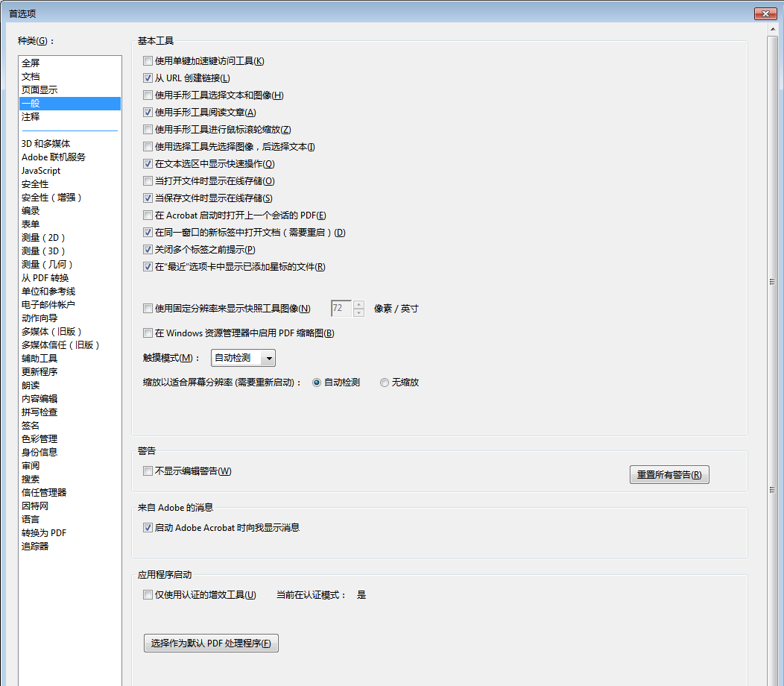
Task: Select 无缩放 radio button
Action: pyautogui.click(x=385, y=383)
